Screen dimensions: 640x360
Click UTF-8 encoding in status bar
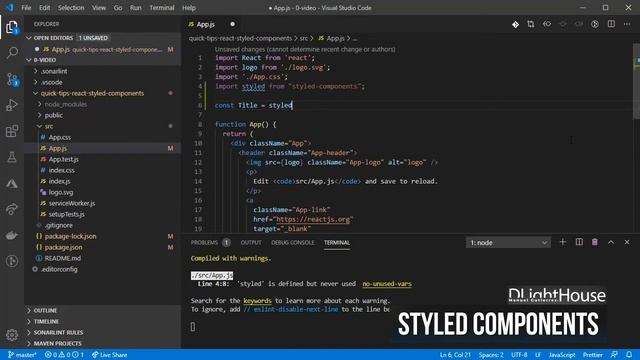coord(519,355)
